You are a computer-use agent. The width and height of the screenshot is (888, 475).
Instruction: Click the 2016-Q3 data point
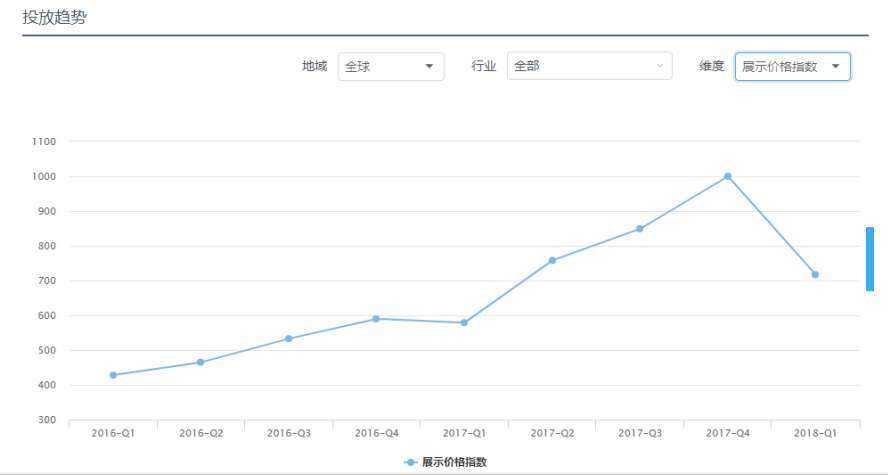289,339
